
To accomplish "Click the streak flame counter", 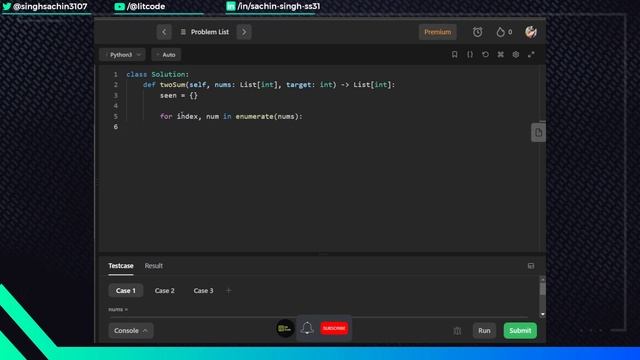I will pos(504,32).
